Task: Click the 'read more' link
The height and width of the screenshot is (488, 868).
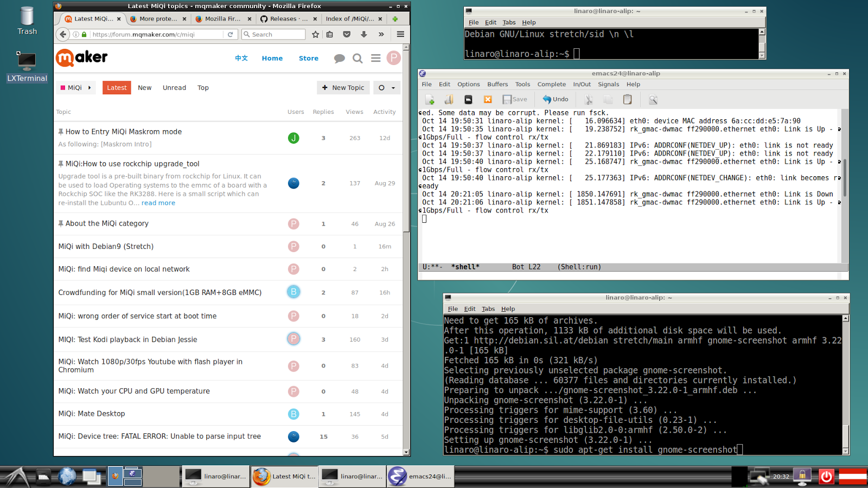Action: pyautogui.click(x=158, y=203)
